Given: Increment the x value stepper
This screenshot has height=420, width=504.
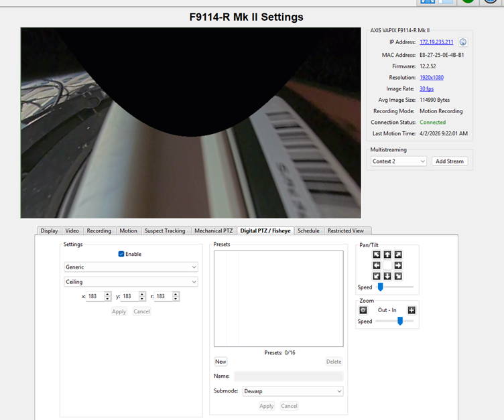Looking at the screenshot, I should click(x=107, y=293).
